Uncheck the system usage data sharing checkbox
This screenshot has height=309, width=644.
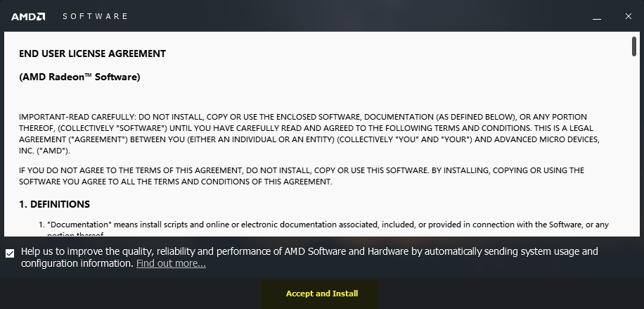10,253
